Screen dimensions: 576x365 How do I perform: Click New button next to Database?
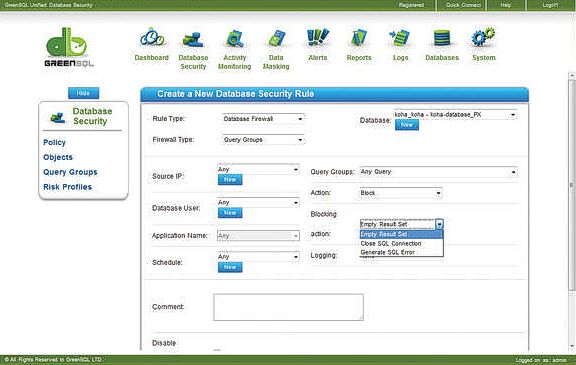pyautogui.click(x=407, y=125)
